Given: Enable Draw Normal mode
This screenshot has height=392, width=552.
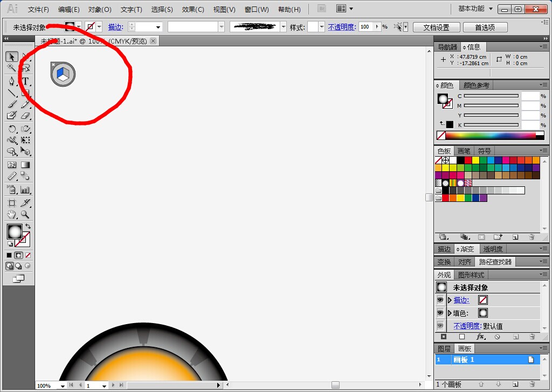Looking at the screenshot, I should pos(10,266).
